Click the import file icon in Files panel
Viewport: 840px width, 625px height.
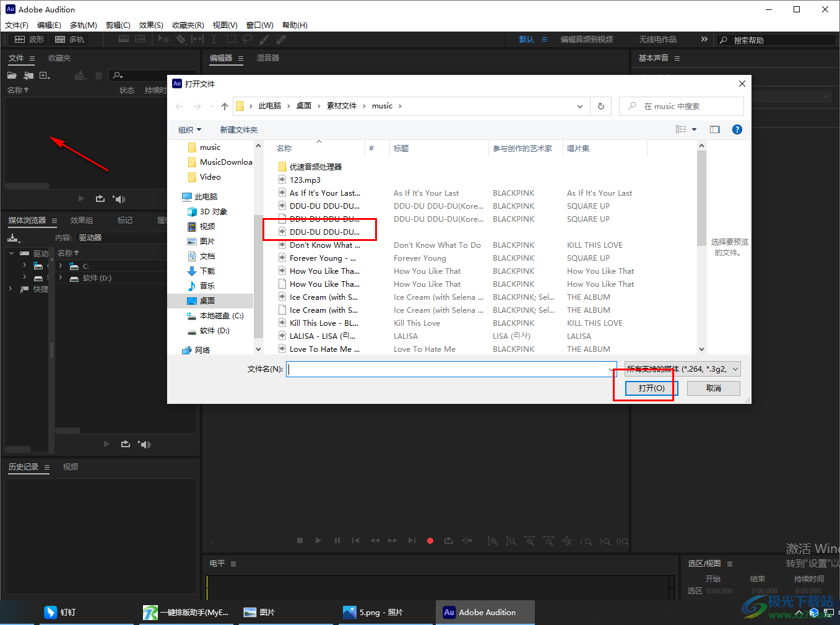(x=28, y=76)
